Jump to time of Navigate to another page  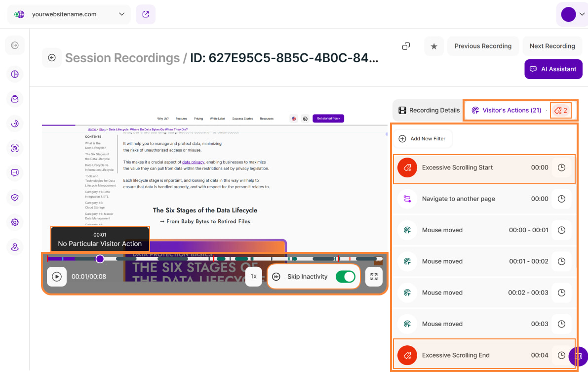point(561,199)
